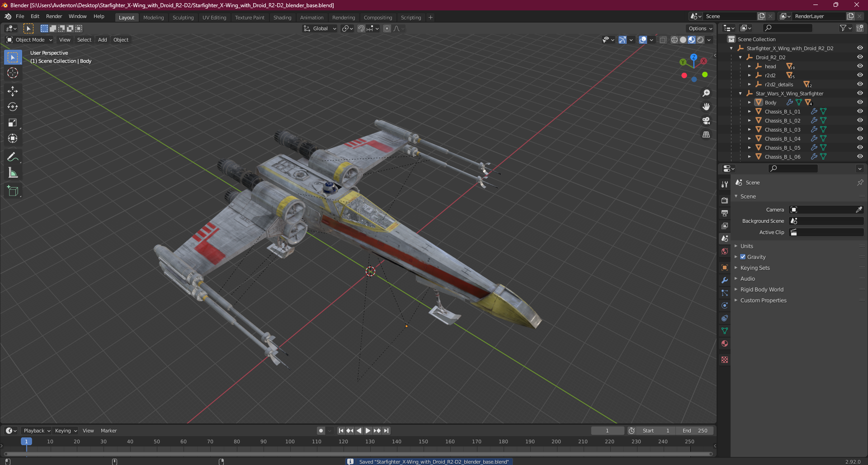Hide the r2d2 object in the outliner
The height and width of the screenshot is (465, 868).
pos(860,75)
